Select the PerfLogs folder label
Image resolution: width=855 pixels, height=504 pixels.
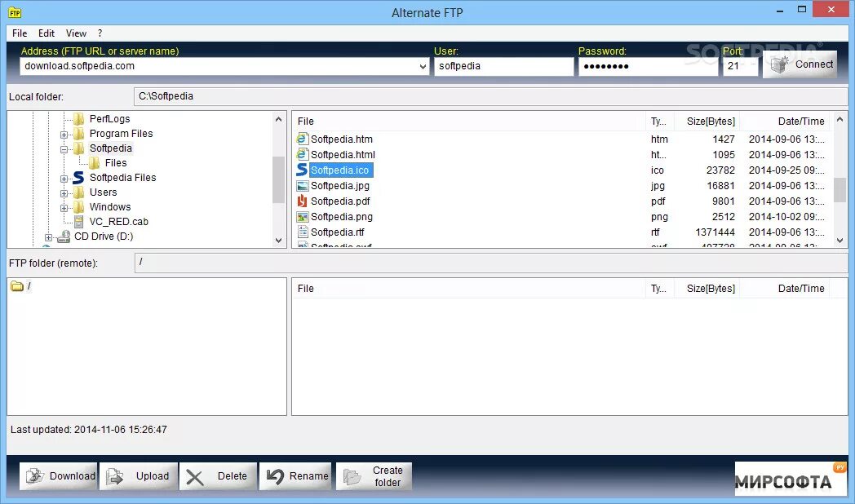pyautogui.click(x=109, y=119)
